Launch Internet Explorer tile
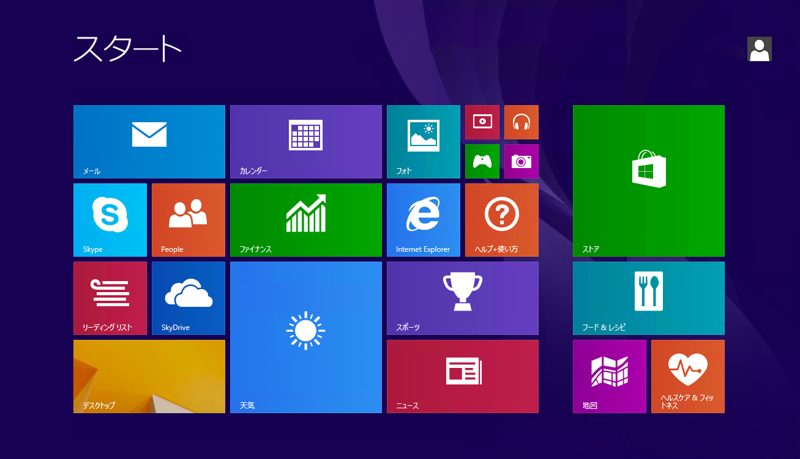The width and height of the screenshot is (800, 459). click(x=423, y=220)
